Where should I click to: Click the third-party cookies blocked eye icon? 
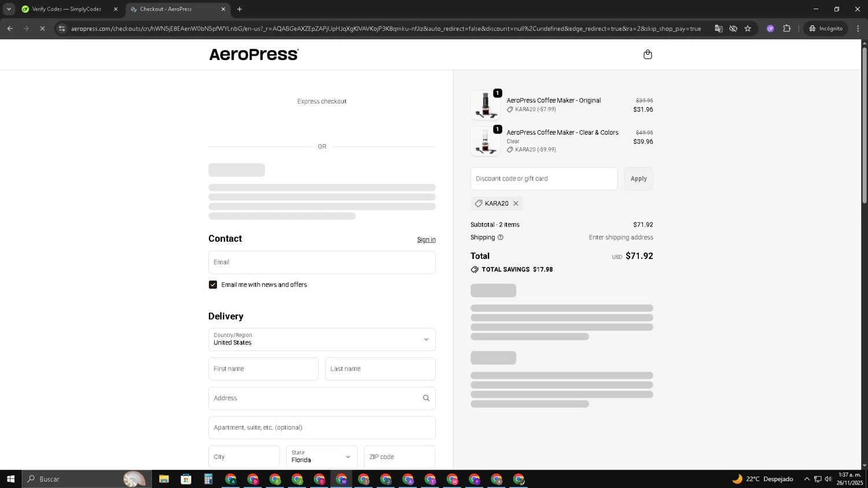[x=733, y=28]
